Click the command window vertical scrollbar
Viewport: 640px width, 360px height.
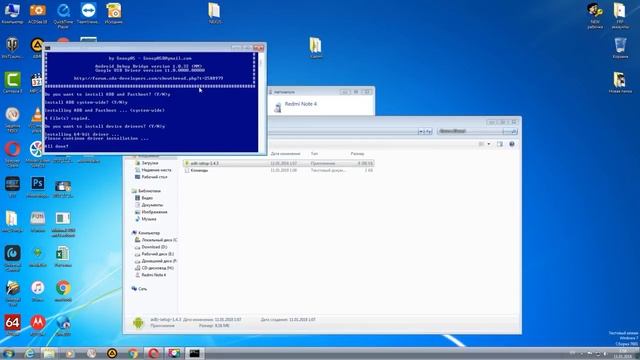(x=262, y=102)
